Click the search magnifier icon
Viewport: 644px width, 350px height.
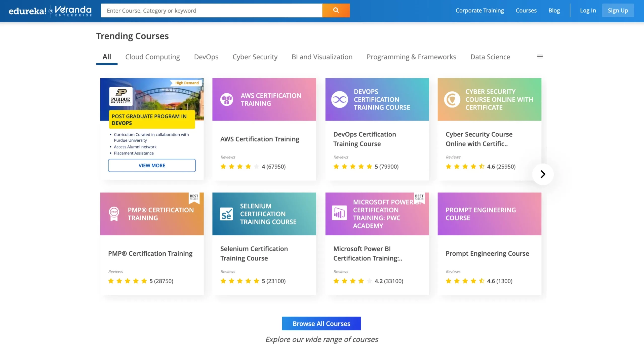[336, 10]
